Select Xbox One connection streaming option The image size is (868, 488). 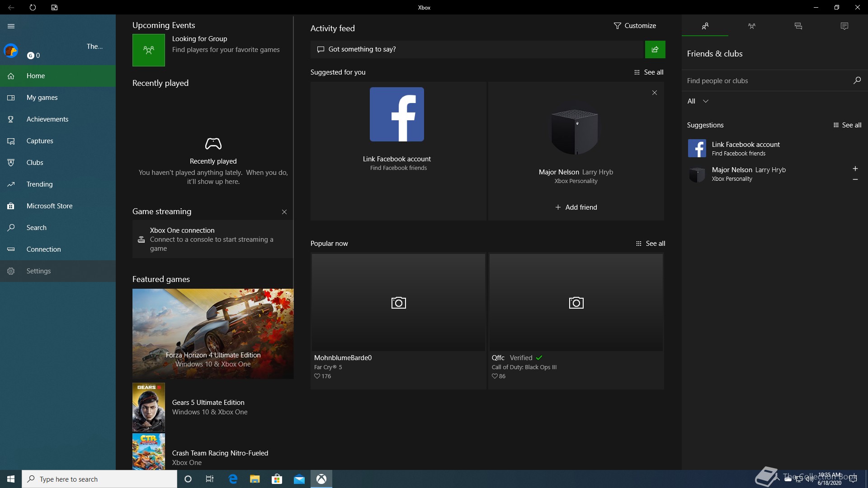pos(212,239)
